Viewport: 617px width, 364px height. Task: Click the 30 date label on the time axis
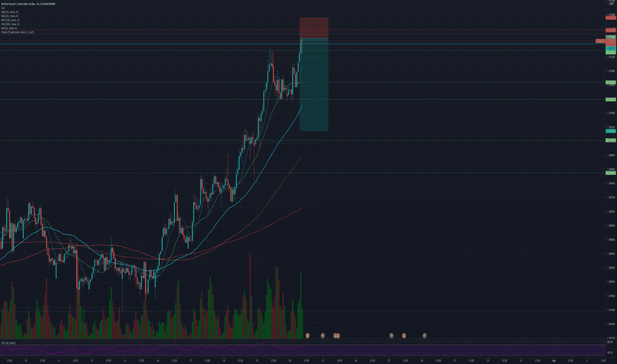click(488, 361)
